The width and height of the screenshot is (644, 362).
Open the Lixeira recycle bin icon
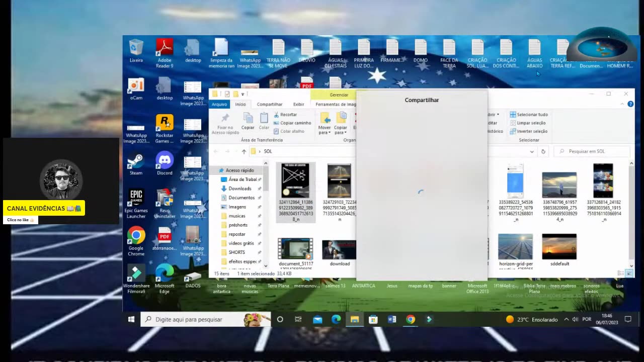(136, 51)
